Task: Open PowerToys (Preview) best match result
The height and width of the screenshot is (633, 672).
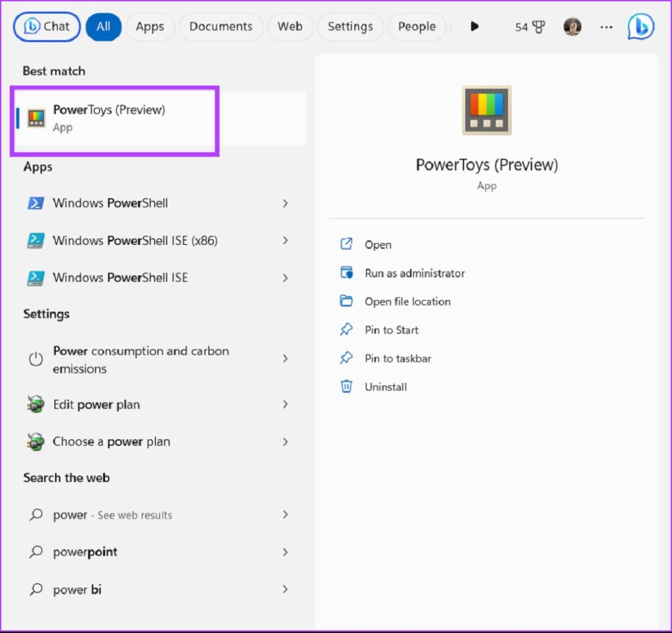Action: click(x=160, y=118)
